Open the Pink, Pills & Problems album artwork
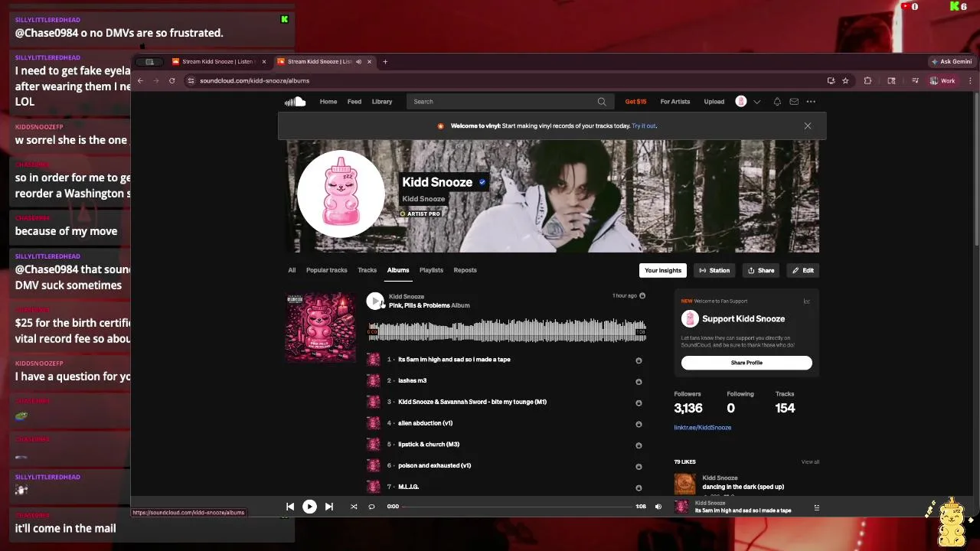 (320, 327)
